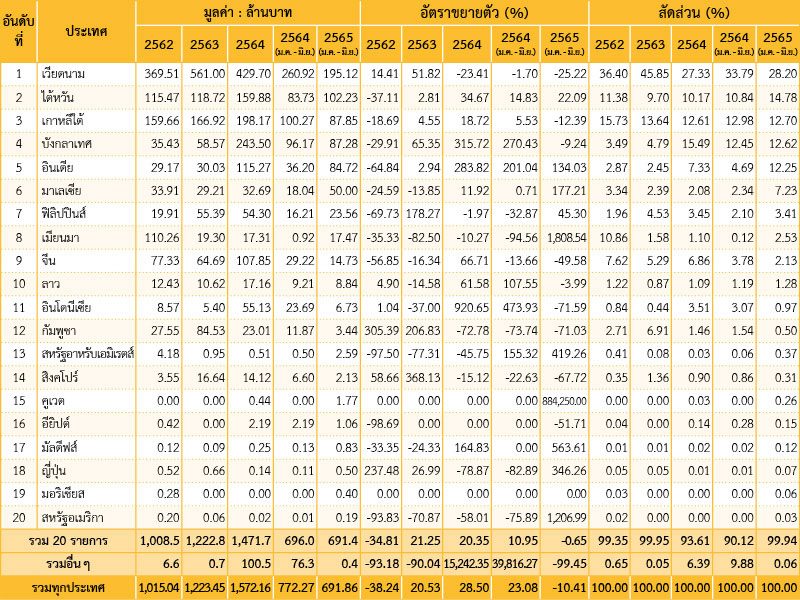This screenshot has width=800, height=600.
Task: Click อินโดนีเซีย's growth rate 920.65
Action: click(472, 307)
